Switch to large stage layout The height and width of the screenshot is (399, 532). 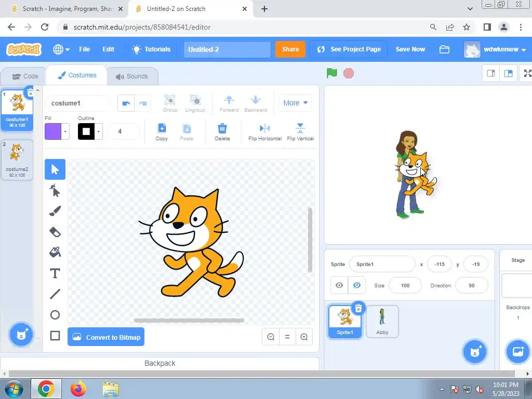click(508, 73)
